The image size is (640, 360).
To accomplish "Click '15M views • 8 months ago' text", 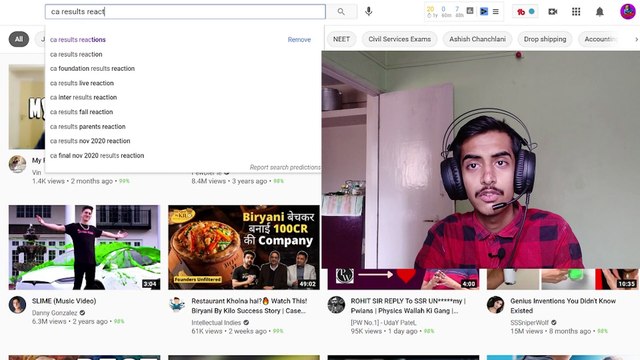I will (550, 331).
